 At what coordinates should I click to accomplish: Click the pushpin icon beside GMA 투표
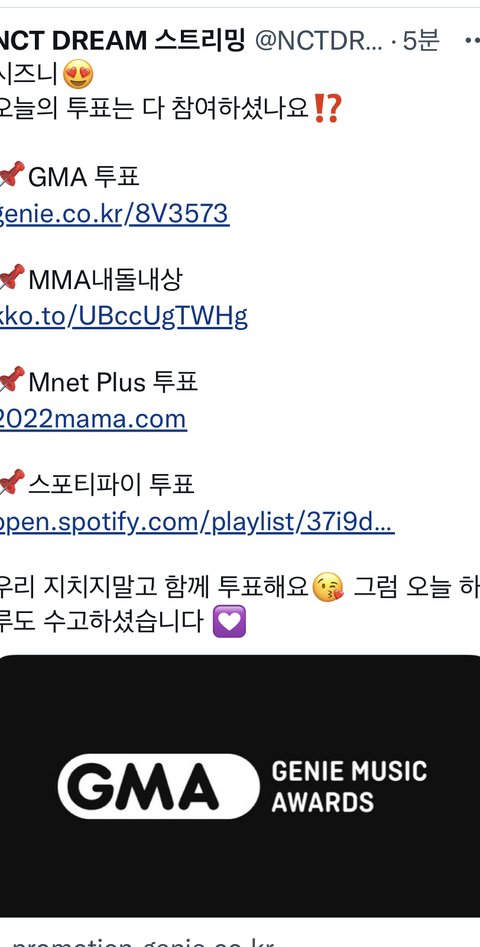[x=11, y=175]
